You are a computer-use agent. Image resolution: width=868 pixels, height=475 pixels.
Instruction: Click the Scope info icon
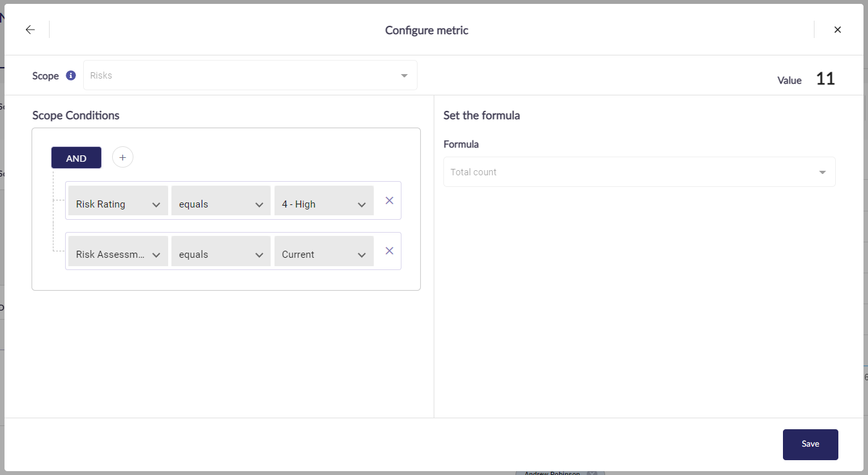(71, 75)
